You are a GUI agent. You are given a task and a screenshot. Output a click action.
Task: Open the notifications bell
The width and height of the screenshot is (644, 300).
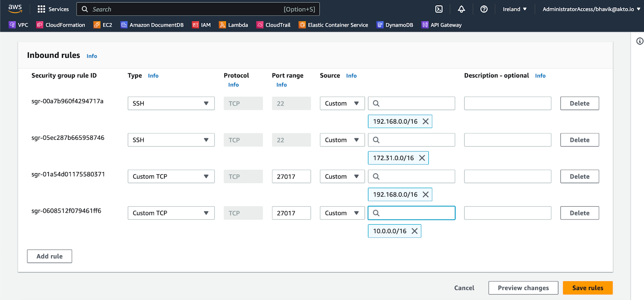click(x=461, y=9)
